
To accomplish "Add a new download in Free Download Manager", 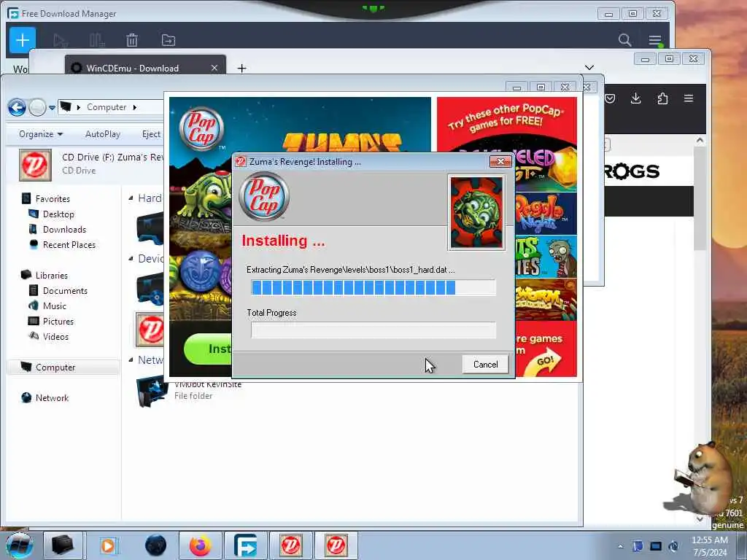I will [23, 40].
